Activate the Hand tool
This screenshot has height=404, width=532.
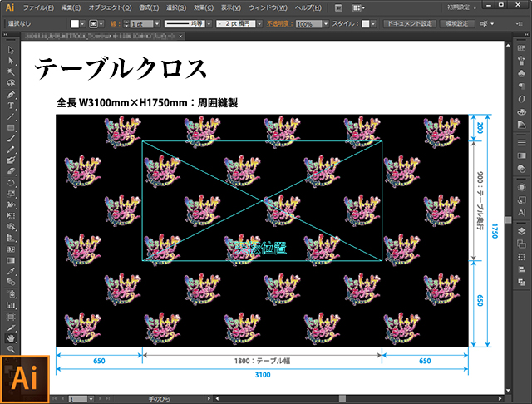tap(11, 338)
